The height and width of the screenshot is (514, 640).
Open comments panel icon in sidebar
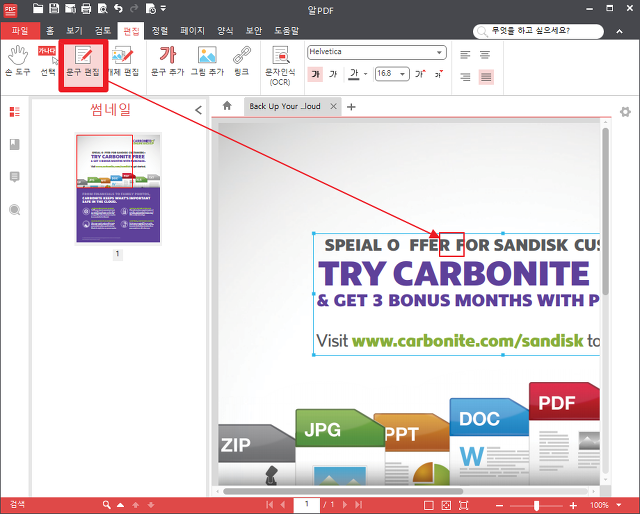[15, 177]
